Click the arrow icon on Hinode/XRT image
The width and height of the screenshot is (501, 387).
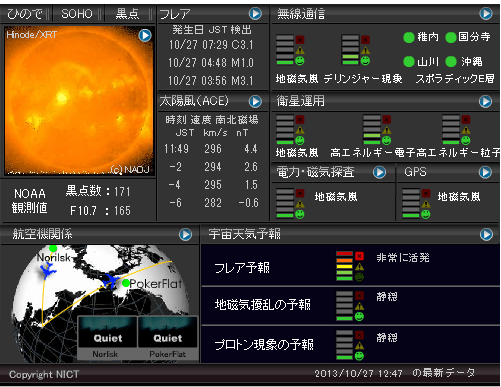tap(145, 35)
